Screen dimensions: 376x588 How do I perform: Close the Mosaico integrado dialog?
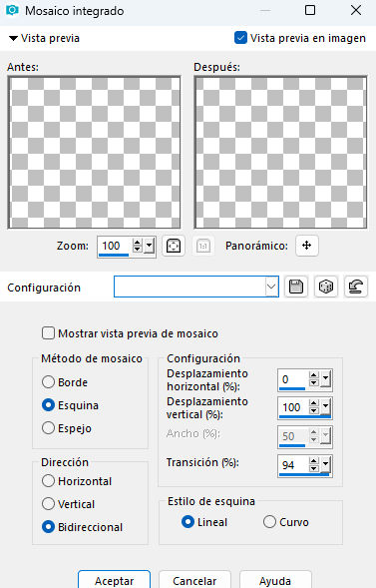pos(356,10)
